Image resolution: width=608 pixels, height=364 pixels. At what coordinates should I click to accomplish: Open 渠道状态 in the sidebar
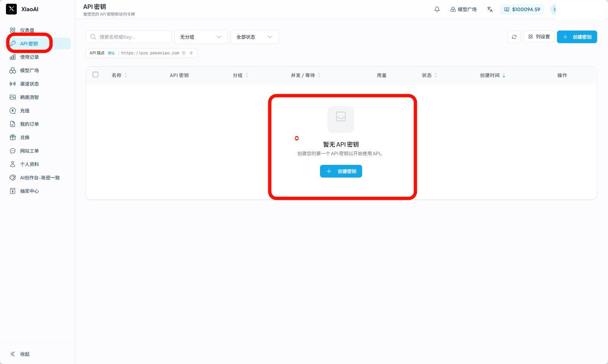pos(37,84)
